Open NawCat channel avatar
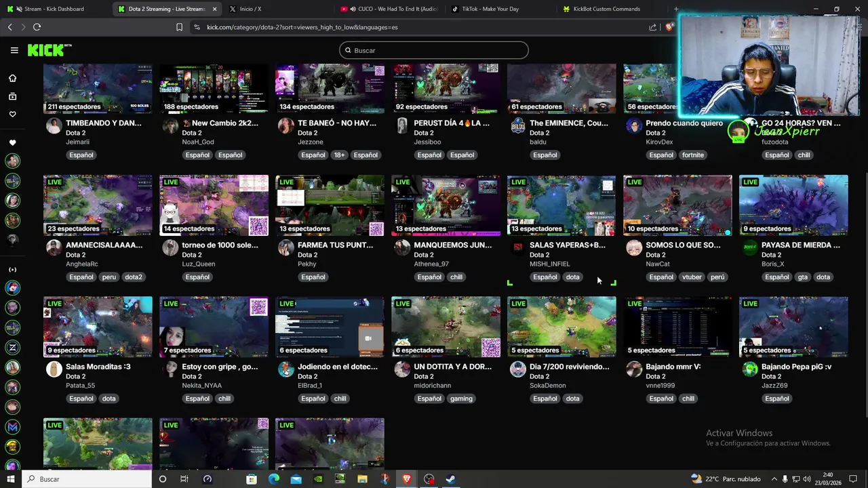Screen dimensions: 868x488 (x=634, y=247)
